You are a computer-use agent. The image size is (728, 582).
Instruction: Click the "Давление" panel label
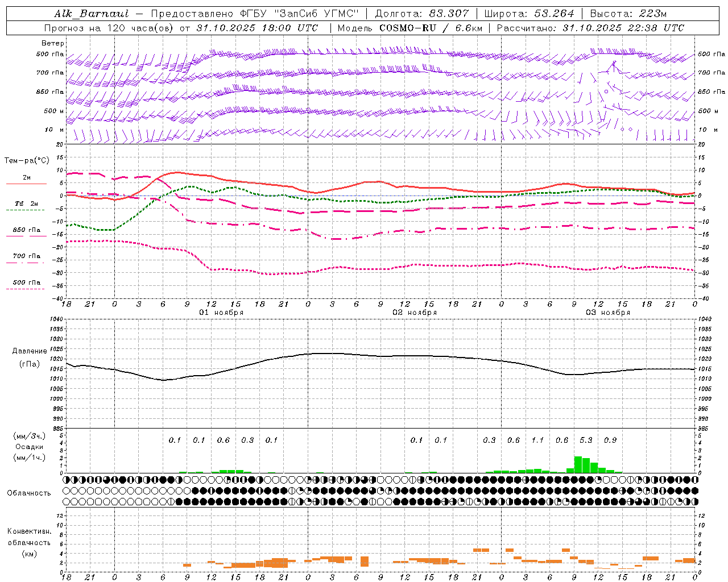[x=30, y=351]
